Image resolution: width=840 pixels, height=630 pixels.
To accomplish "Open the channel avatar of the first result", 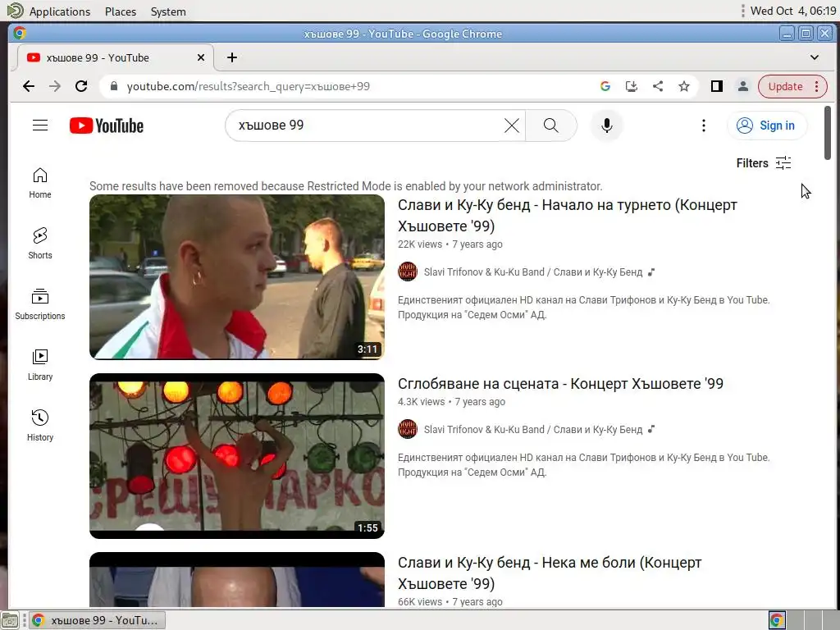I will tap(408, 272).
